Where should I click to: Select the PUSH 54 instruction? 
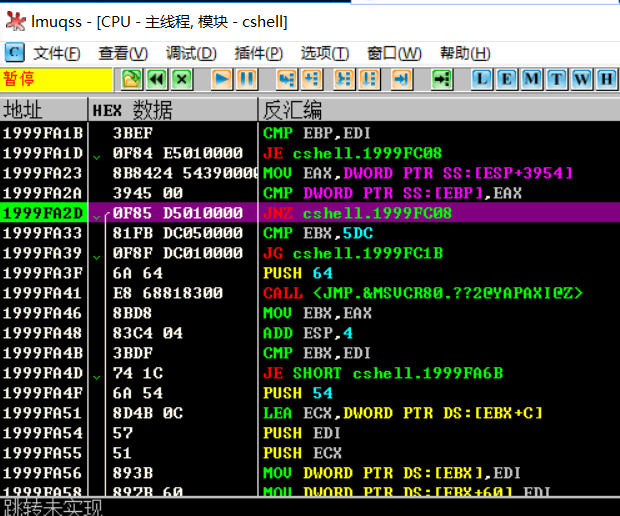[x=298, y=393]
